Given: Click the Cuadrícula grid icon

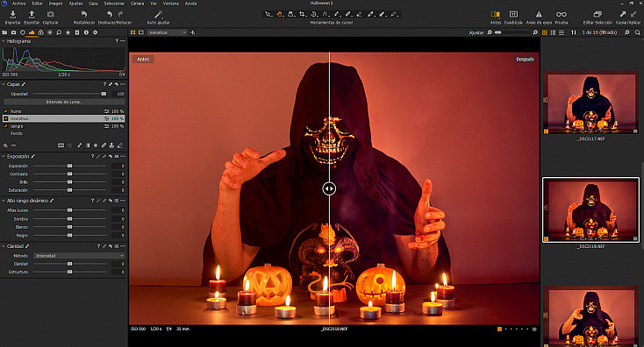Looking at the screenshot, I should coord(513,14).
